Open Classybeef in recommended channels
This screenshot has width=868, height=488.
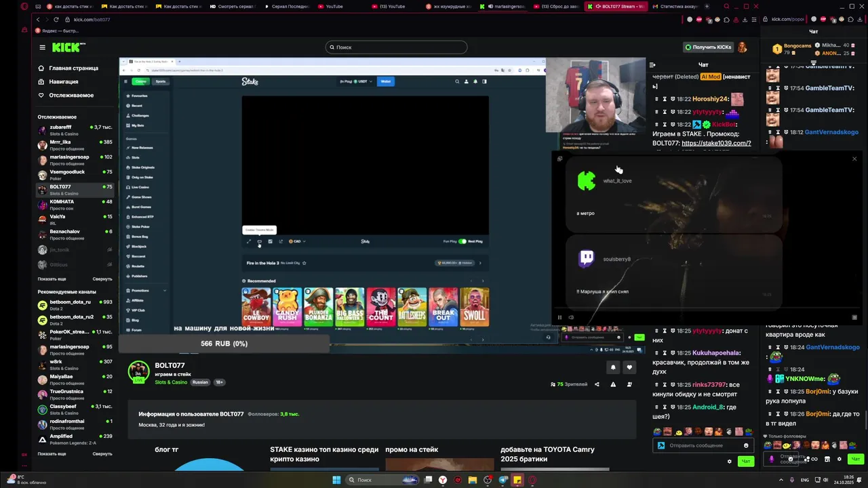75,409
